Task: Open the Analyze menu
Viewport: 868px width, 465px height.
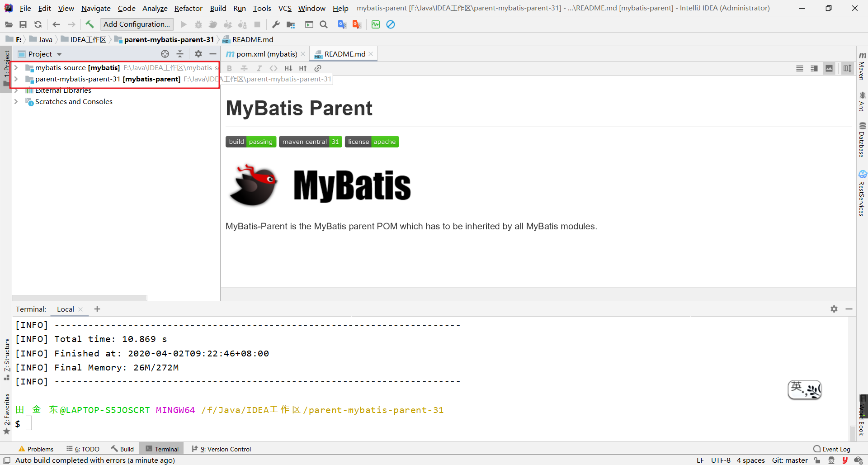Action: coord(155,8)
